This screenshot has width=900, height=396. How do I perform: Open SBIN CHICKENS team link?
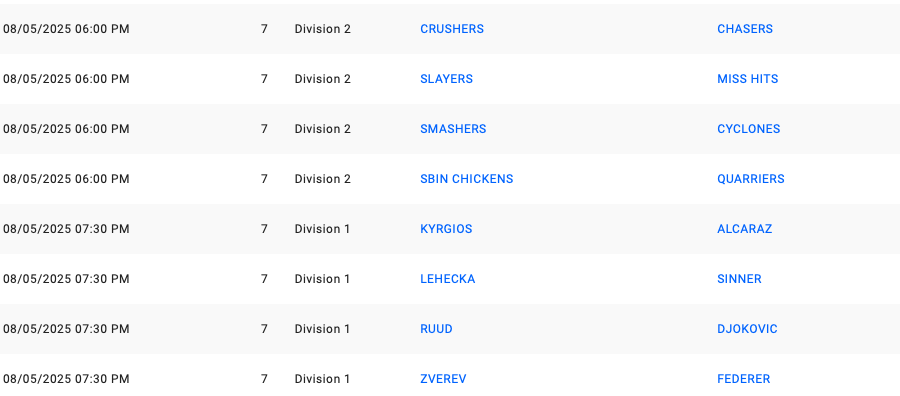466,178
